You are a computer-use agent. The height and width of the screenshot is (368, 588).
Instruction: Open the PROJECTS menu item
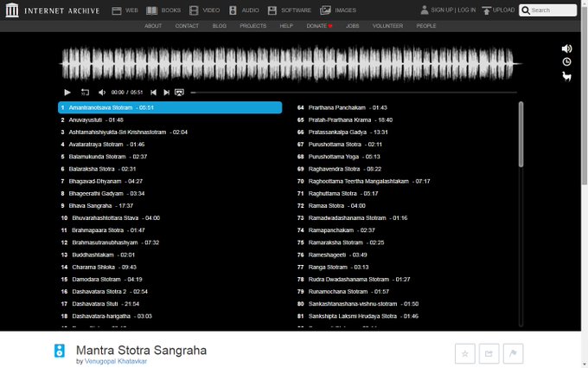(253, 26)
